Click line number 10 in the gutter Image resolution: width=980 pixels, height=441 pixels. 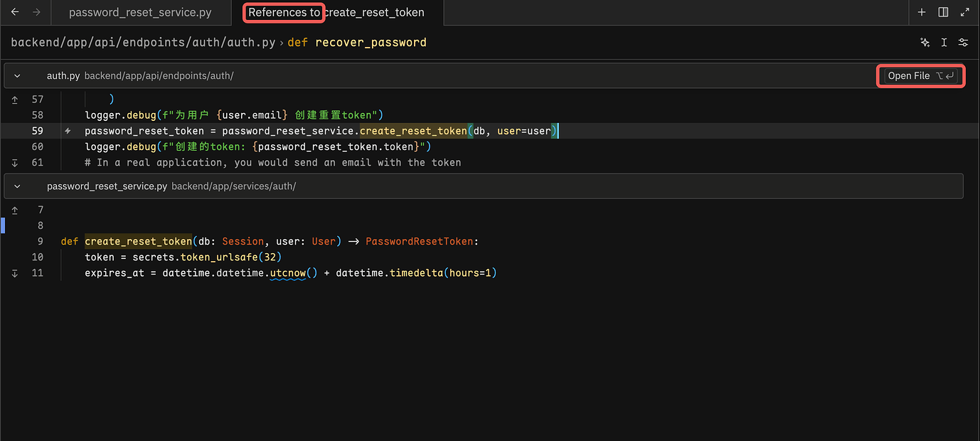pyautogui.click(x=38, y=257)
